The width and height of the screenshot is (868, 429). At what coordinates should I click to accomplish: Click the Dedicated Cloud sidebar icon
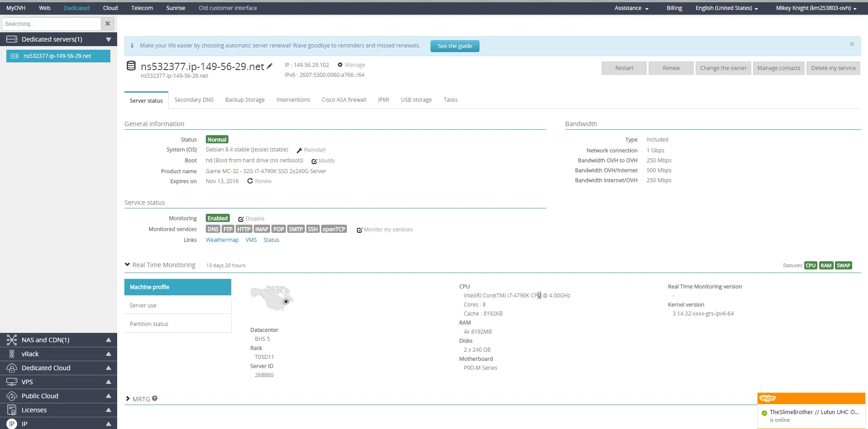coord(12,368)
